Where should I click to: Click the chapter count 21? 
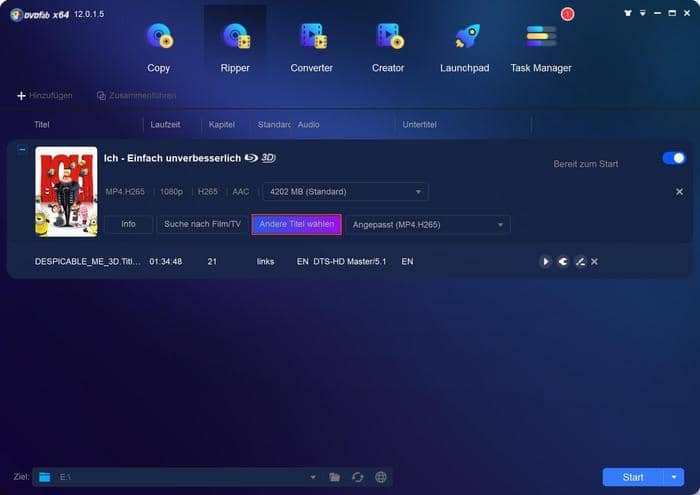(x=212, y=262)
